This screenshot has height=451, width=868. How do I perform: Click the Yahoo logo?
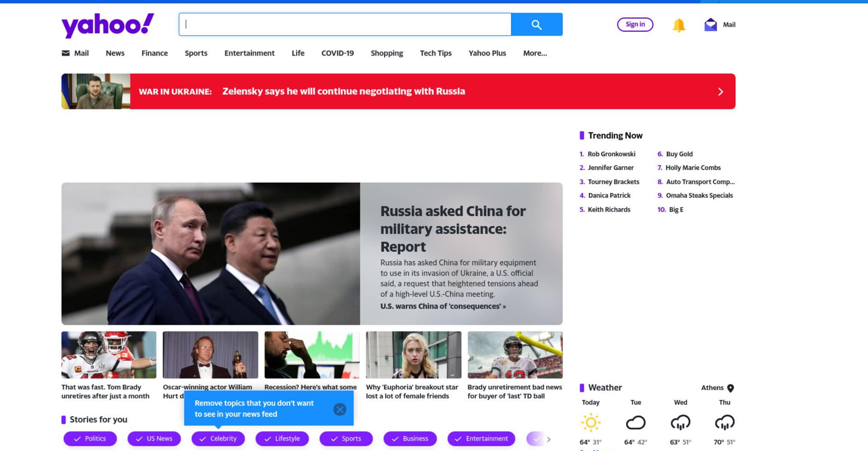(108, 25)
